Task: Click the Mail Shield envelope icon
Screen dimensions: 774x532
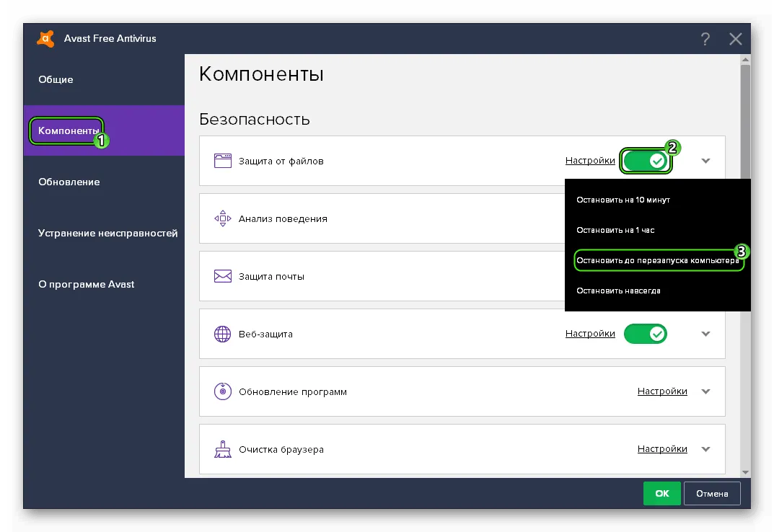Action: point(222,276)
